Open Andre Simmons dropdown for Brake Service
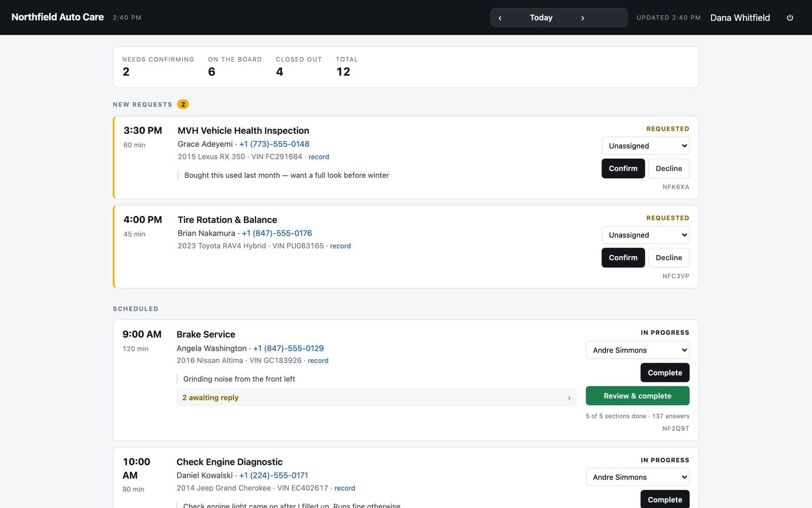The height and width of the screenshot is (508, 812). pos(637,350)
